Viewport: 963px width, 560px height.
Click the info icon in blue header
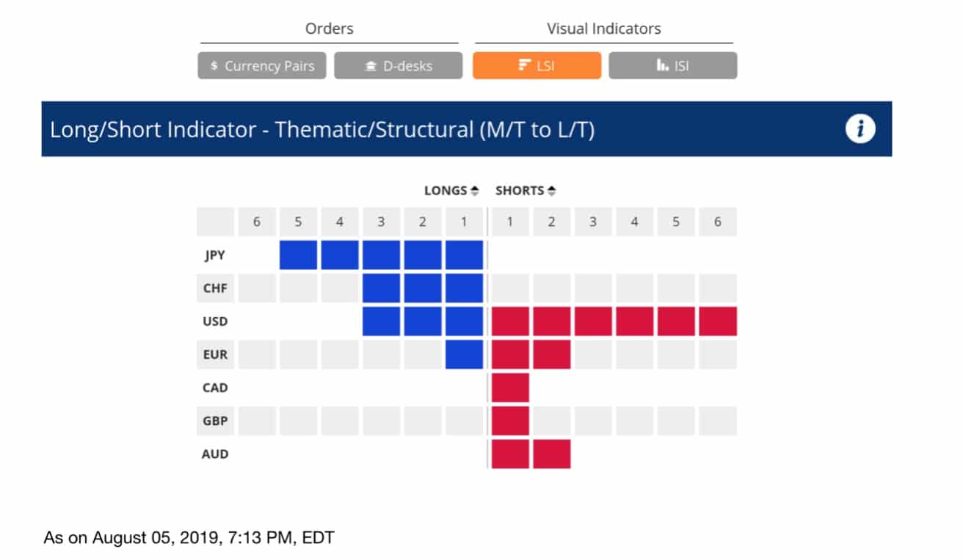pos(860,129)
